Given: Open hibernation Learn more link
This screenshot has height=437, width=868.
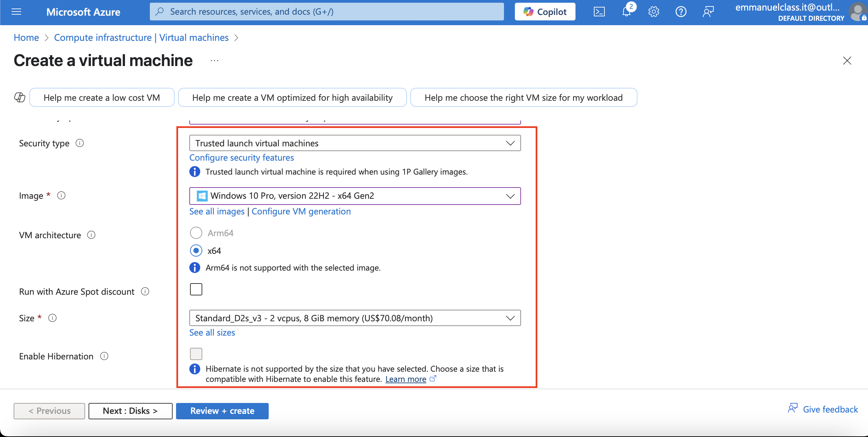Looking at the screenshot, I should pos(406,379).
